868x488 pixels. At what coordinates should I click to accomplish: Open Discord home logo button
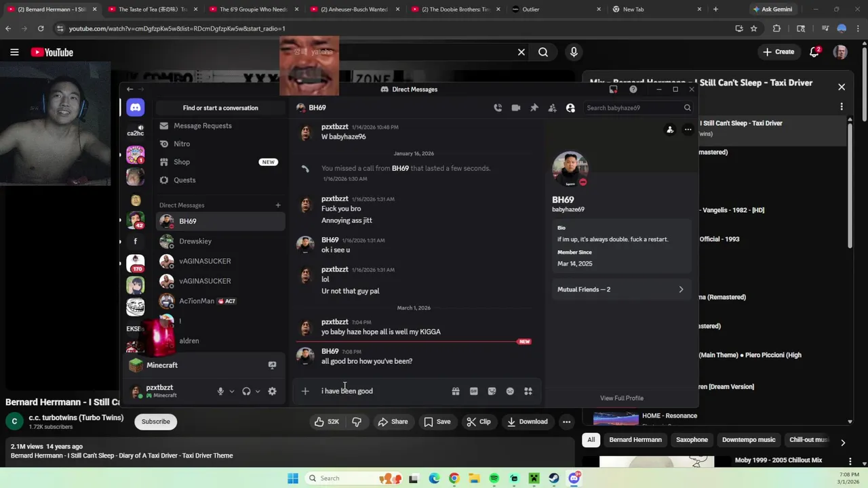coord(135,108)
